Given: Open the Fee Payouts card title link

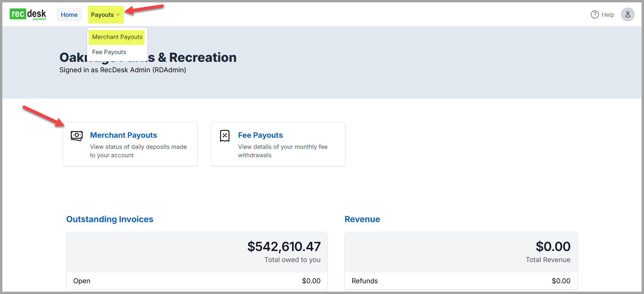Looking at the screenshot, I should tap(260, 135).
